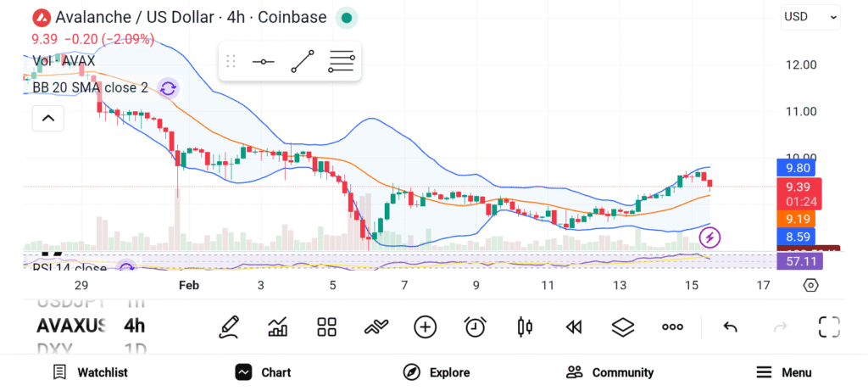Start bar replay with rewind icon

click(574, 327)
